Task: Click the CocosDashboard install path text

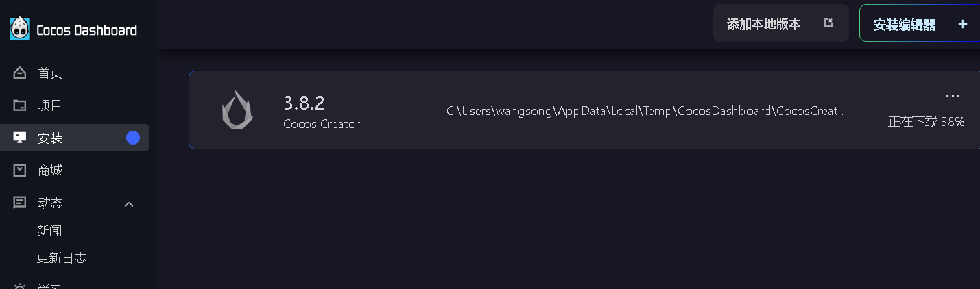Action: (x=647, y=111)
